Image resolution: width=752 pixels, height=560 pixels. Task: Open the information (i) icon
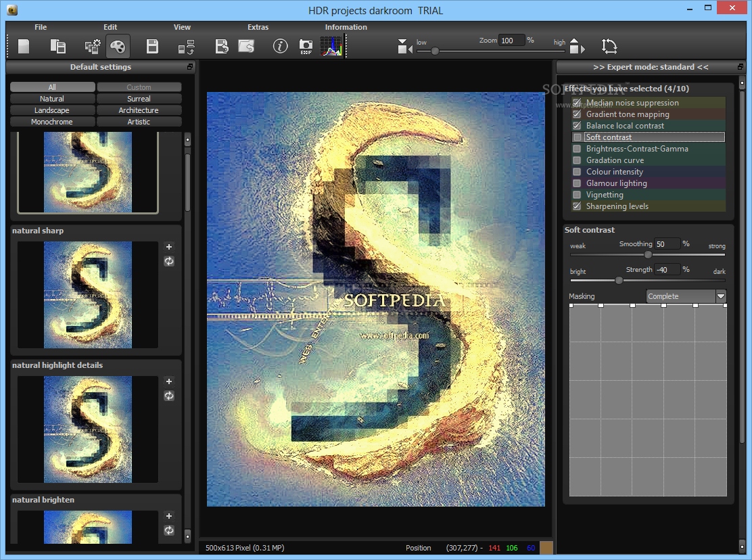click(x=280, y=47)
